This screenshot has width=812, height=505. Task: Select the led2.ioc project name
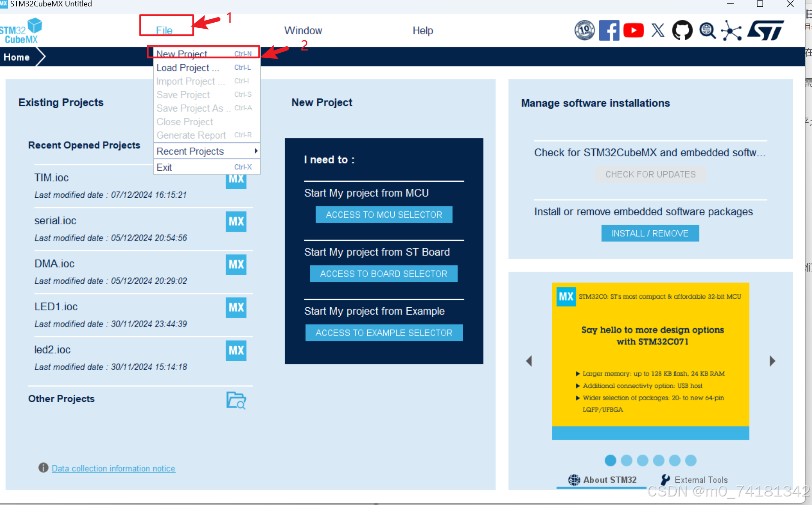[x=52, y=350]
